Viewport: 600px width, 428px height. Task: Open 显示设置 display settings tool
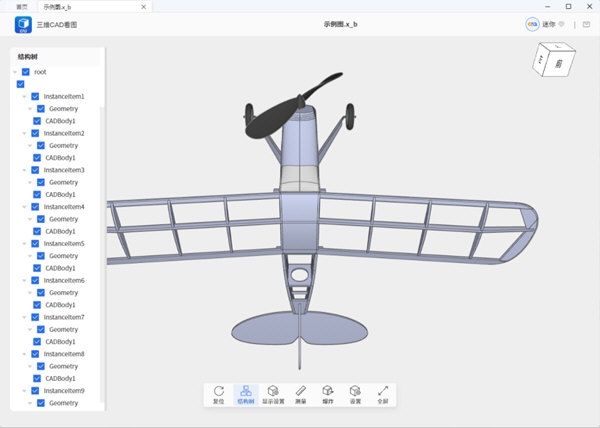point(273,394)
